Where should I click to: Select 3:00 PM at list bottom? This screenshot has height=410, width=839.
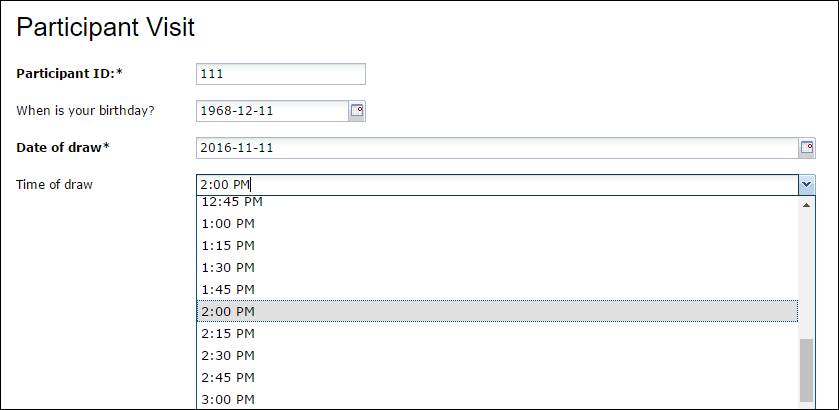[497, 399]
